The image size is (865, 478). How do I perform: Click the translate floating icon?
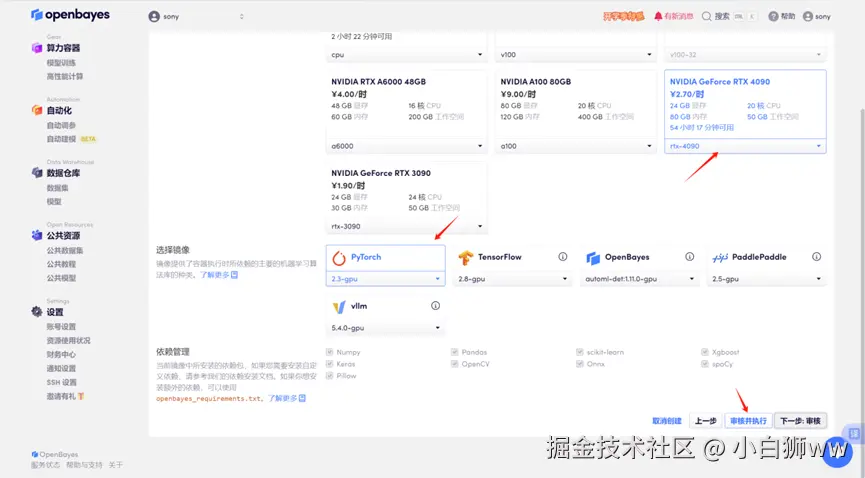854,434
